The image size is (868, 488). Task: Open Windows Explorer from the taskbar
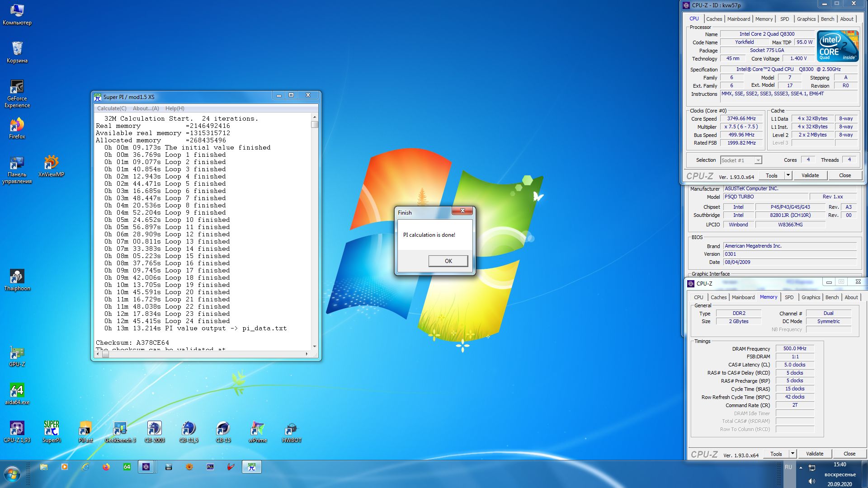(x=44, y=467)
